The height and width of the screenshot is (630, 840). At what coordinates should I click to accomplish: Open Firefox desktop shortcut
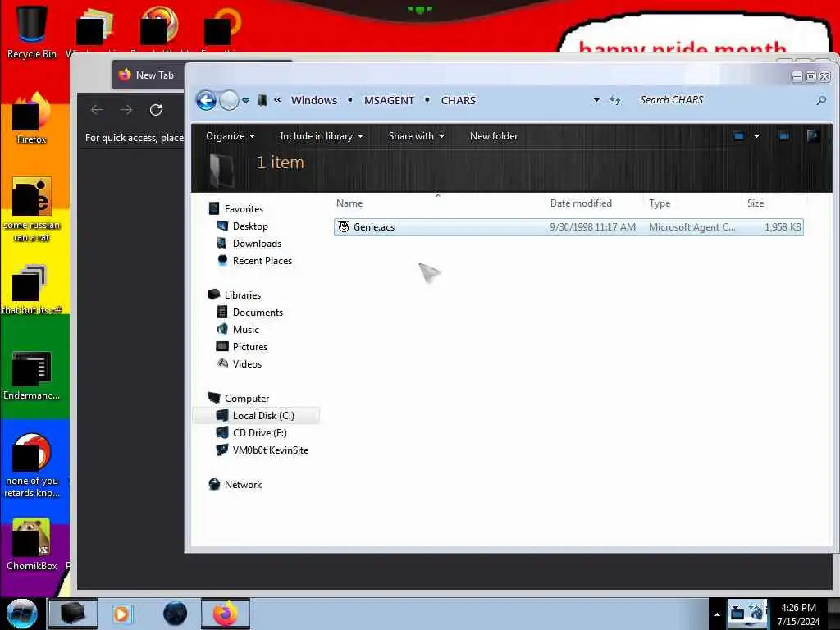point(32,118)
